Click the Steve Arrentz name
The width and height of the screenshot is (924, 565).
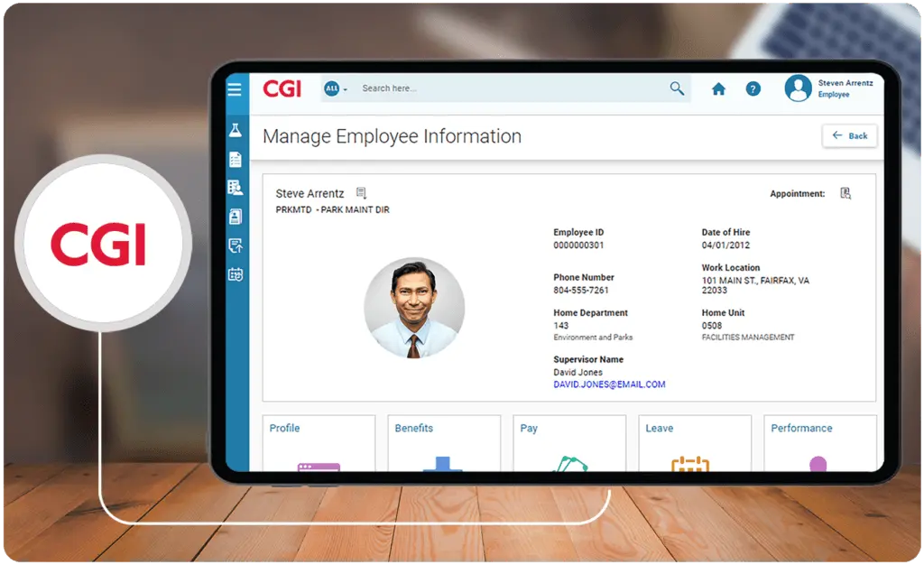click(310, 194)
